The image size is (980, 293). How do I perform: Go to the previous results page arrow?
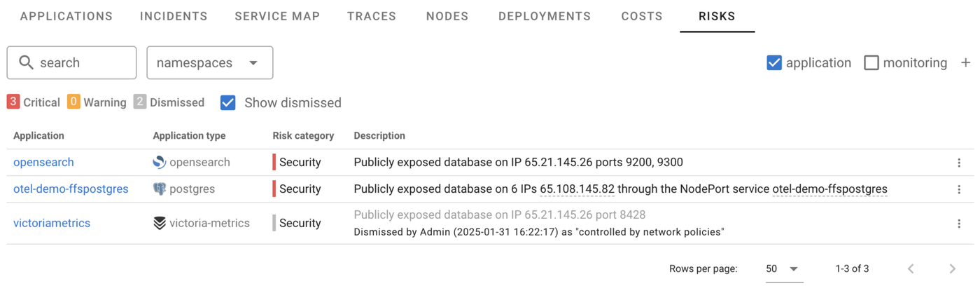pos(911,268)
